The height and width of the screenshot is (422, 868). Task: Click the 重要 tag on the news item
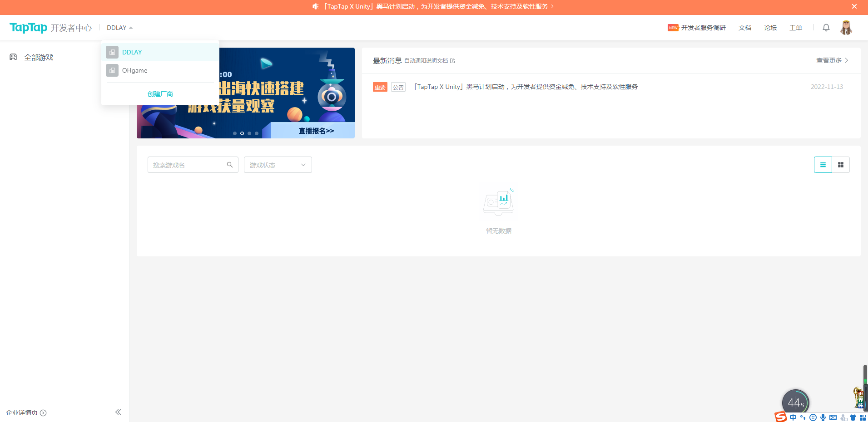click(380, 87)
